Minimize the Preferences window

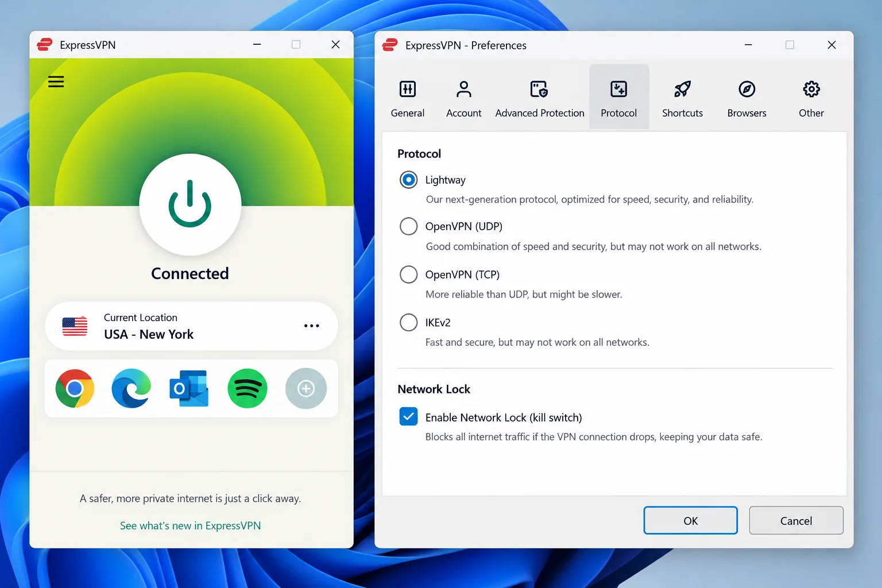[748, 45]
